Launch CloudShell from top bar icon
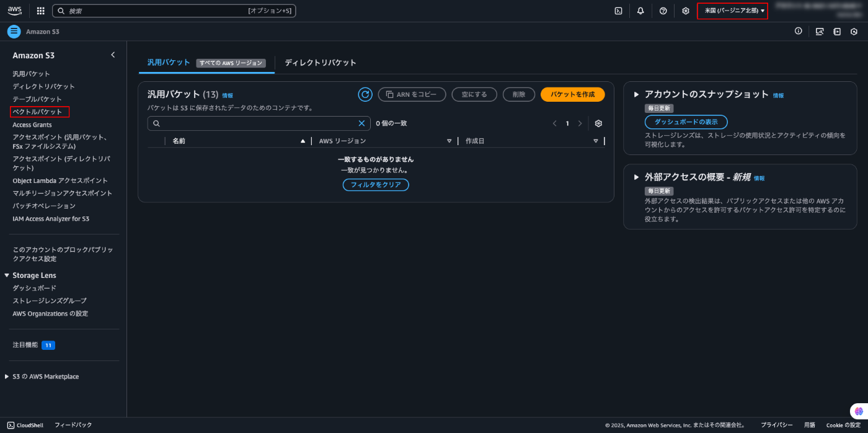The height and width of the screenshot is (433, 868). [618, 11]
